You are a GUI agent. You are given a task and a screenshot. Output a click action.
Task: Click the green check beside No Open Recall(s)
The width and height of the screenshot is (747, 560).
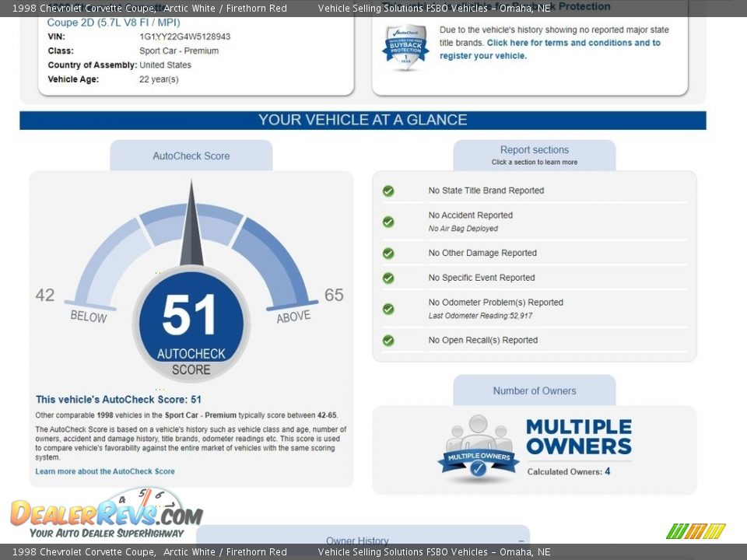tap(388, 341)
